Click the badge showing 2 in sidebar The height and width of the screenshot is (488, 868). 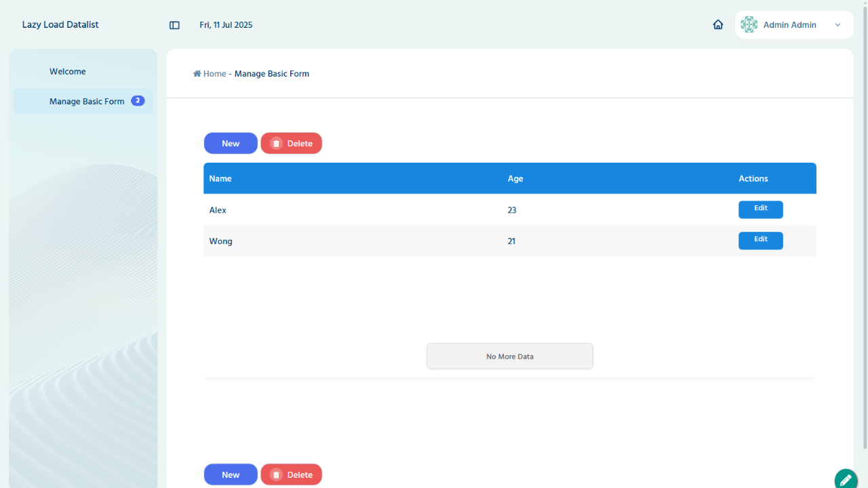click(138, 101)
